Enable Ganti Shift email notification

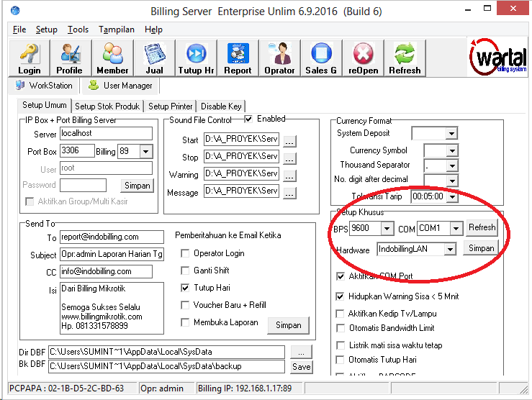pos(185,271)
